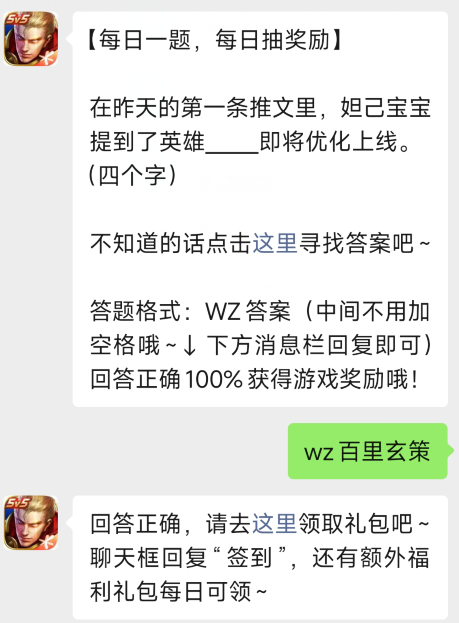Select the green 'wz 百里玄策' message bubble
Image resolution: width=459 pixels, height=623 pixels.
point(368,451)
